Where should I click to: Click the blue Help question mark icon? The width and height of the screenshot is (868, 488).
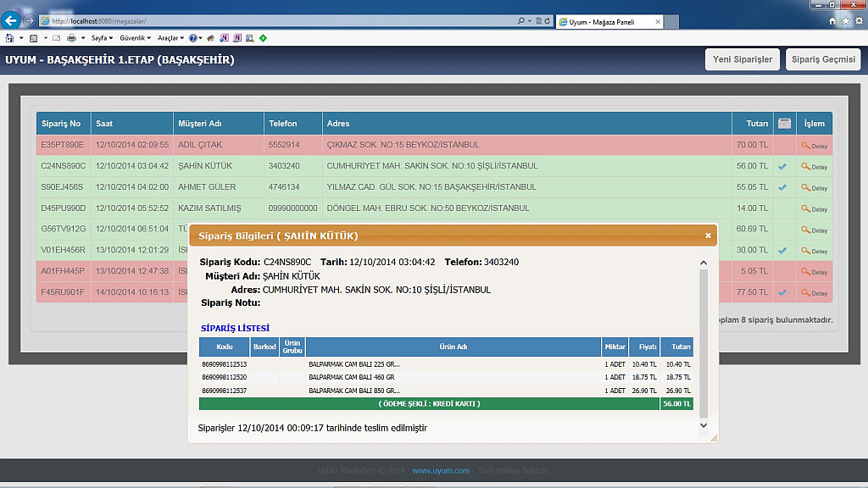coord(192,38)
